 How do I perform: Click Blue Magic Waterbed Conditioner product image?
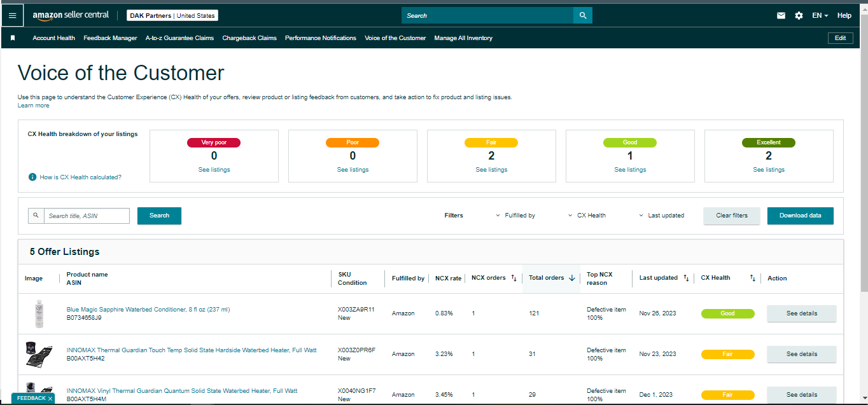39,313
